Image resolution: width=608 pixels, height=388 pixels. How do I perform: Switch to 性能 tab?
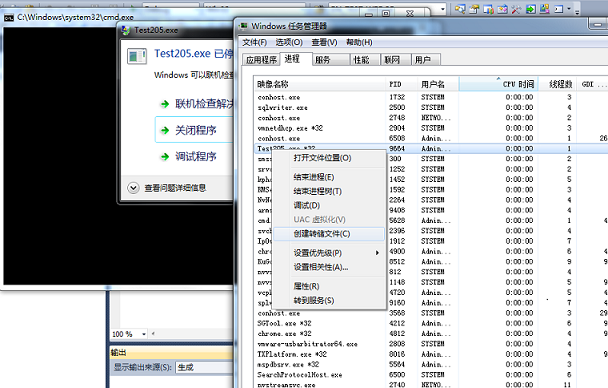point(364,60)
